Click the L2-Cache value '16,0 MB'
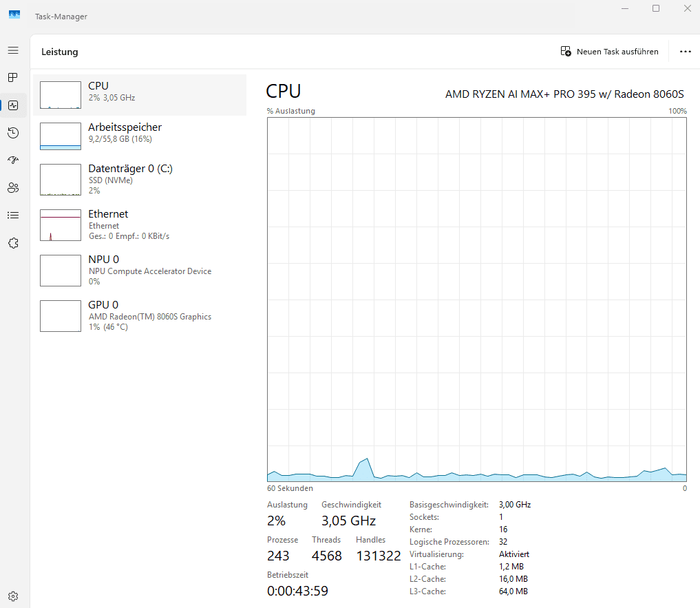 coord(513,579)
